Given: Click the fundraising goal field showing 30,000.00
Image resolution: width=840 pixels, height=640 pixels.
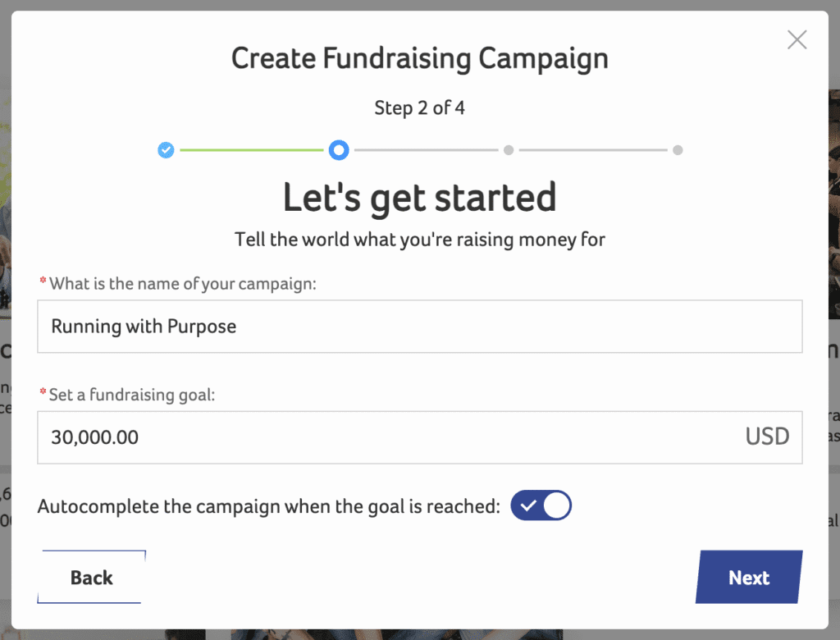Looking at the screenshot, I should click(386, 437).
